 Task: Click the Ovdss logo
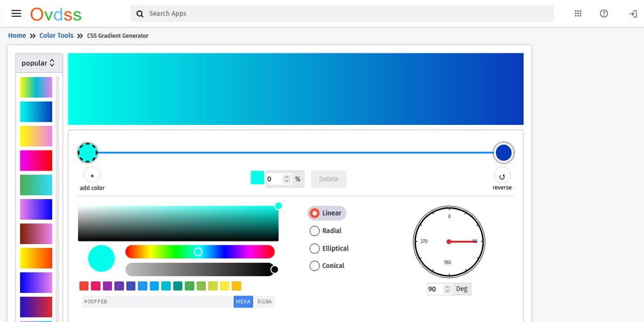pos(56,14)
